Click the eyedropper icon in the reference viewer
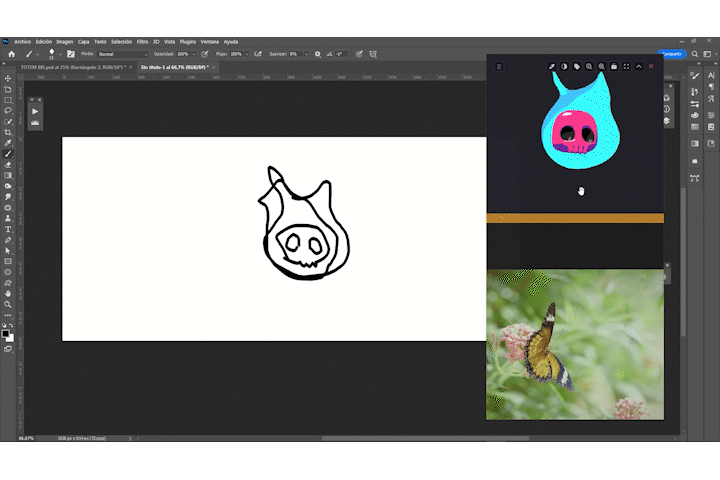 point(551,67)
